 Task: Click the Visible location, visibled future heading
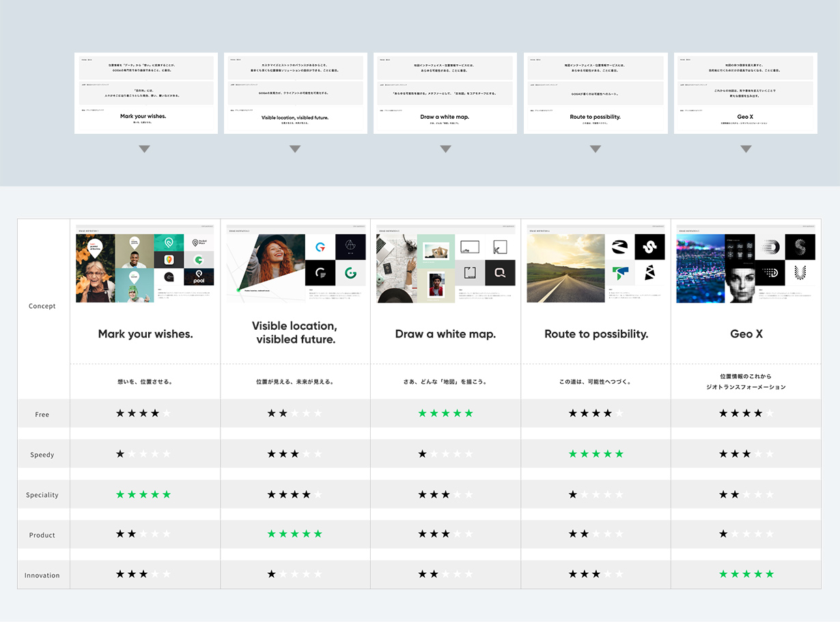[x=294, y=333]
